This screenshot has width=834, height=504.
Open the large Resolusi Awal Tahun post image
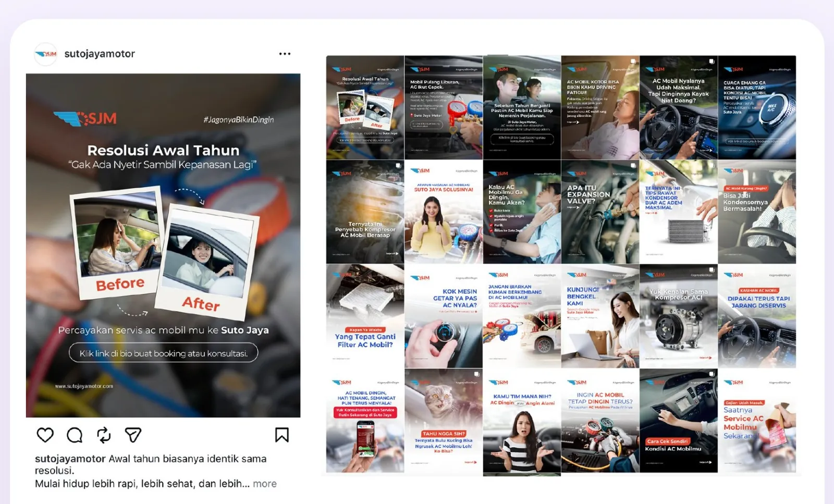pyautogui.click(x=163, y=245)
